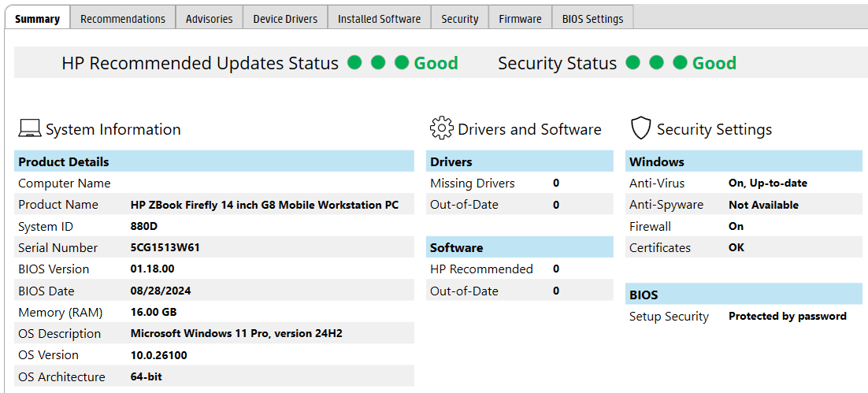Click the 'Security Status' label
868x393 pixels.
(x=557, y=63)
